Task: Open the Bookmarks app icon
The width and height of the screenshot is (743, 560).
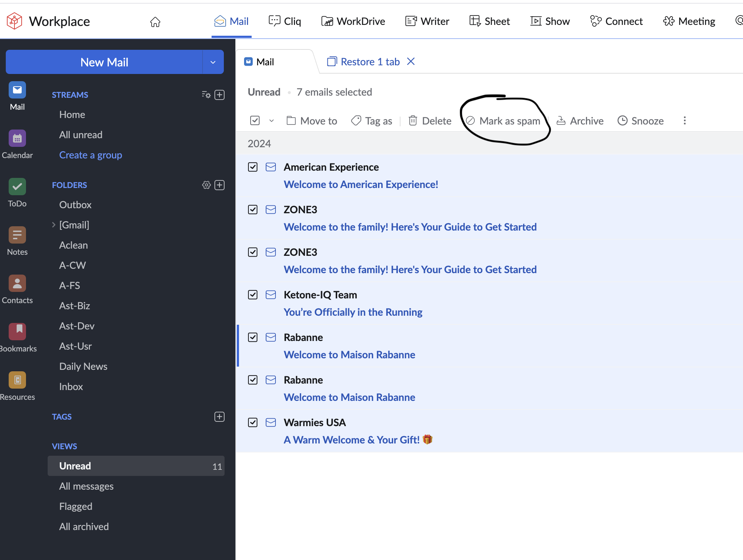Action: (x=17, y=332)
